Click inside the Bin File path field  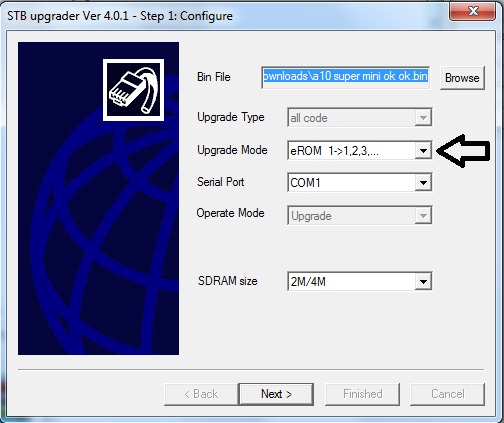tap(346, 77)
